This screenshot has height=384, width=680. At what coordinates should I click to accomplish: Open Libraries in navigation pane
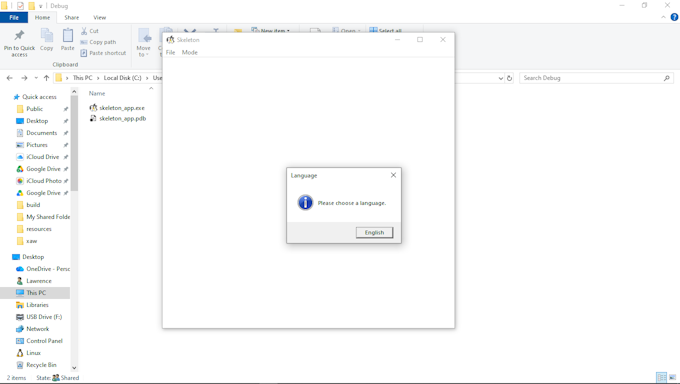[33, 305]
